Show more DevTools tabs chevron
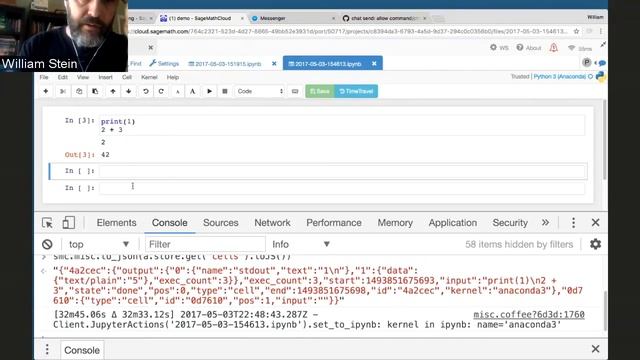The width and height of the screenshot is (640, 360). (x=545, y=223)
